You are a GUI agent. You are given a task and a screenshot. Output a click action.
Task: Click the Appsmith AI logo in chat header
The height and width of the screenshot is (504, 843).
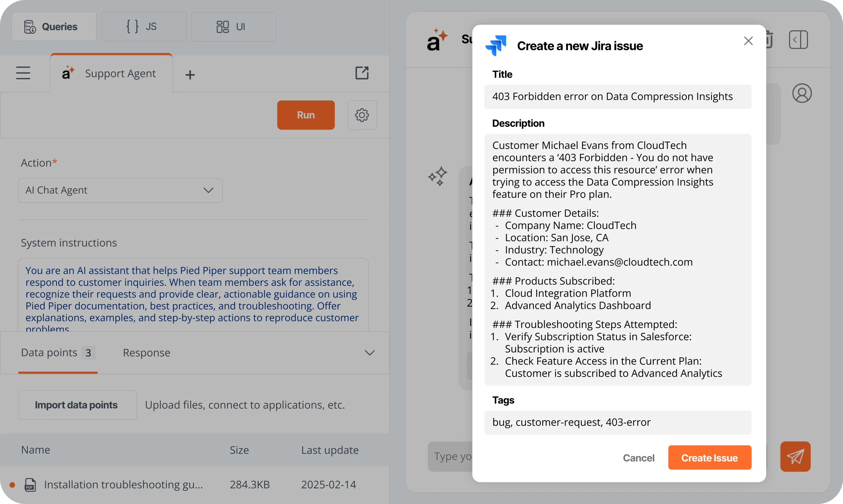(437, 39)
